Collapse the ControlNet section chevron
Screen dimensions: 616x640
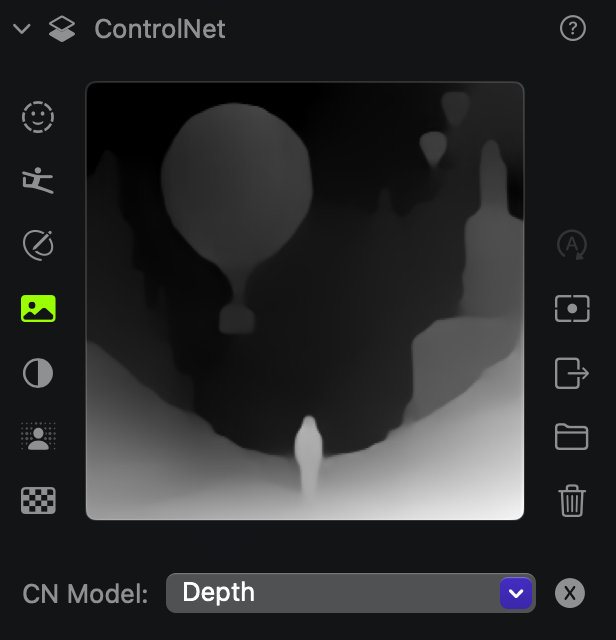22,29
